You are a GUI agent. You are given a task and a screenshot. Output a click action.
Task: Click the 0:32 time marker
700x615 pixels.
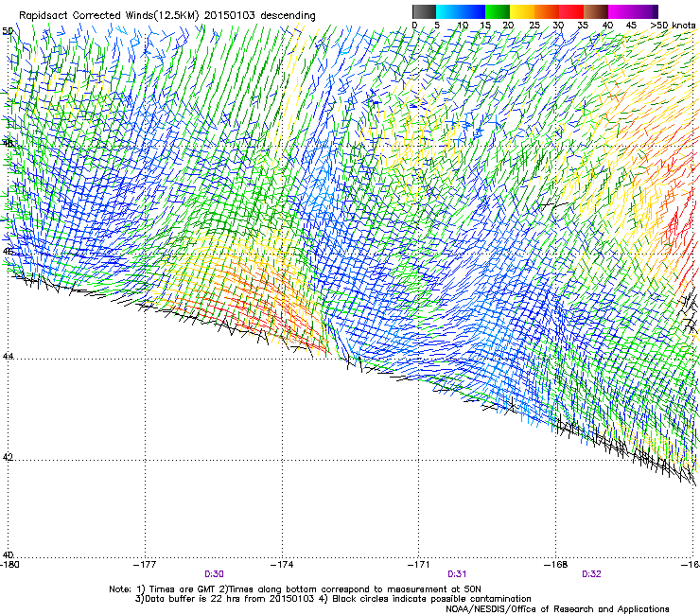[591, 574]
